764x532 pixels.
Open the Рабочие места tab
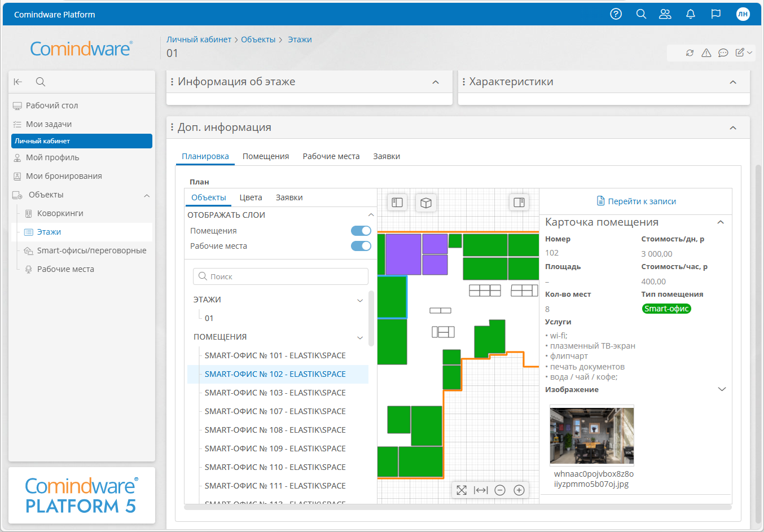(331, 156)
